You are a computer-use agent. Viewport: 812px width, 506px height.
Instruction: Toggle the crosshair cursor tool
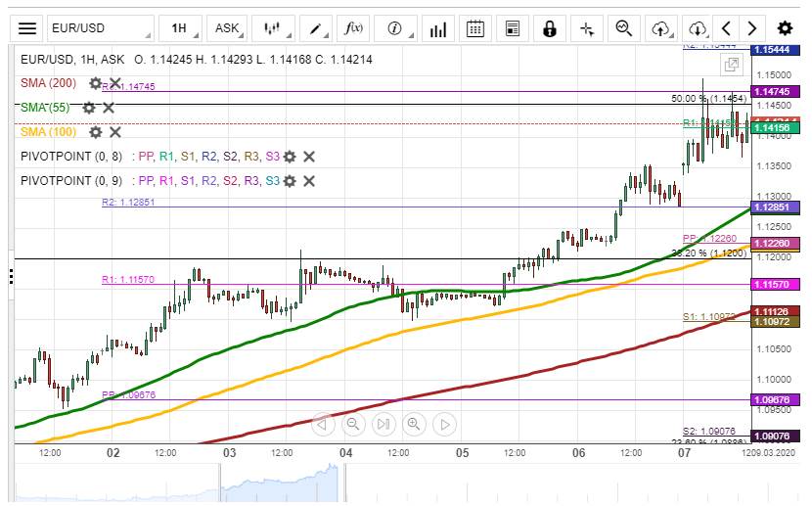click(x=587, y=28)
